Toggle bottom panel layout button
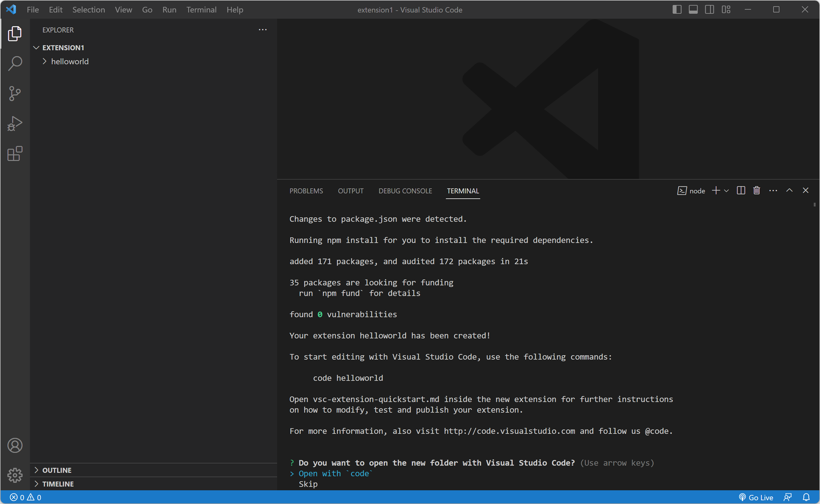Image resolution: width=820 pixels, height=504 pixels. point(693,10)
